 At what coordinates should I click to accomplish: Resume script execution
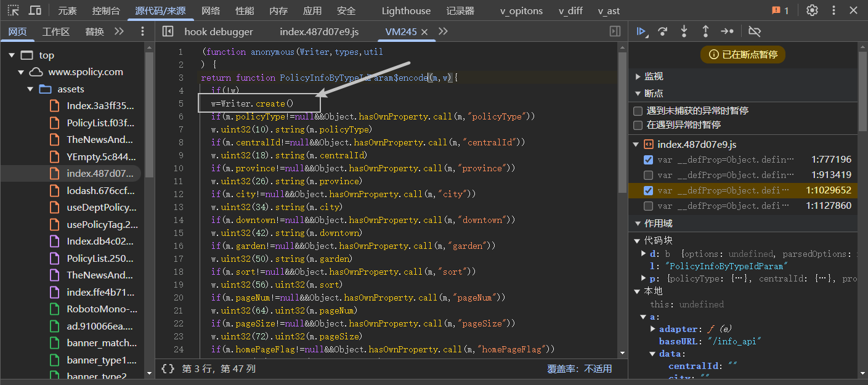641,31
